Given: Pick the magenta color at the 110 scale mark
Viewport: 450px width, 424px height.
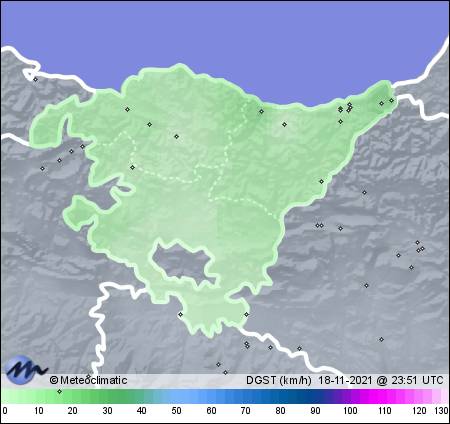Looking at the screenshot, I should (384, 397).
